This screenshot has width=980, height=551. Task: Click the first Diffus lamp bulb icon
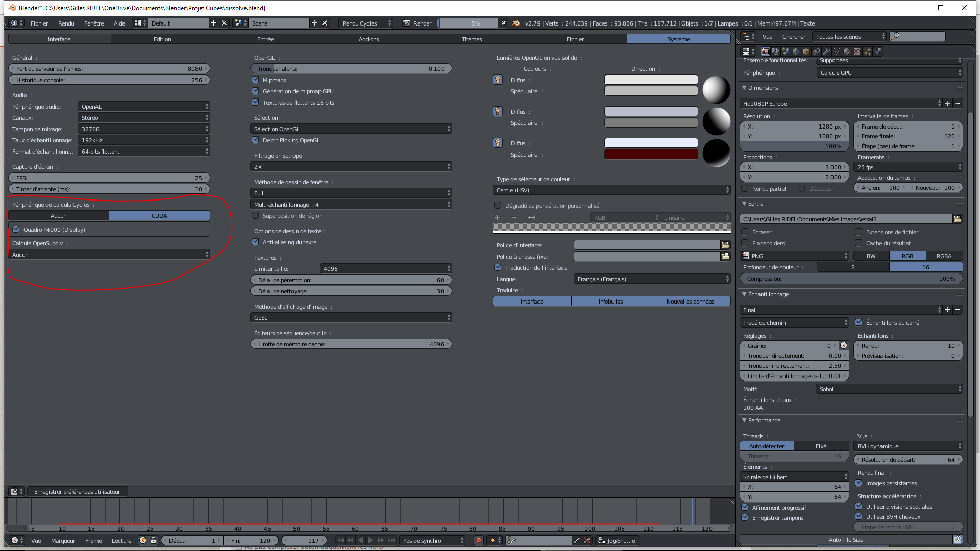click(498, 80)
